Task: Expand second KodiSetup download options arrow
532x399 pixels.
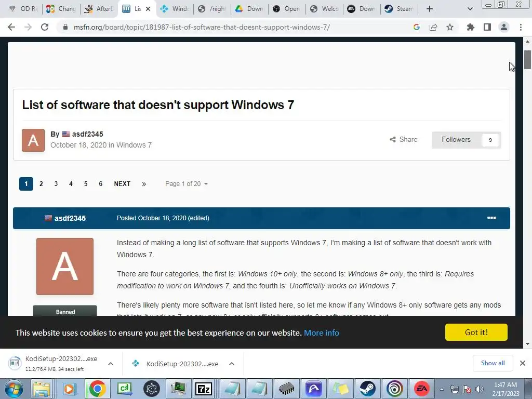Action: [232, 364]
